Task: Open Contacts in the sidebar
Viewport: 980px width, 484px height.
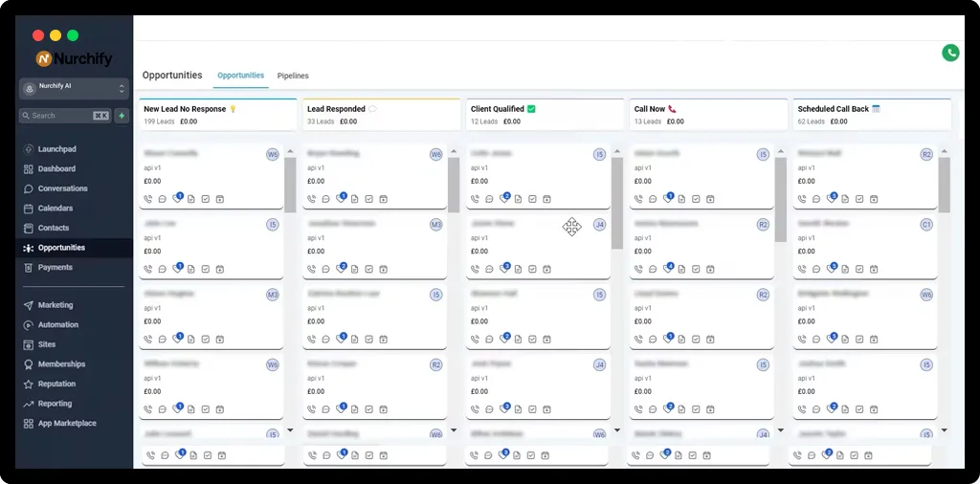Action: (x=54, y=228)
